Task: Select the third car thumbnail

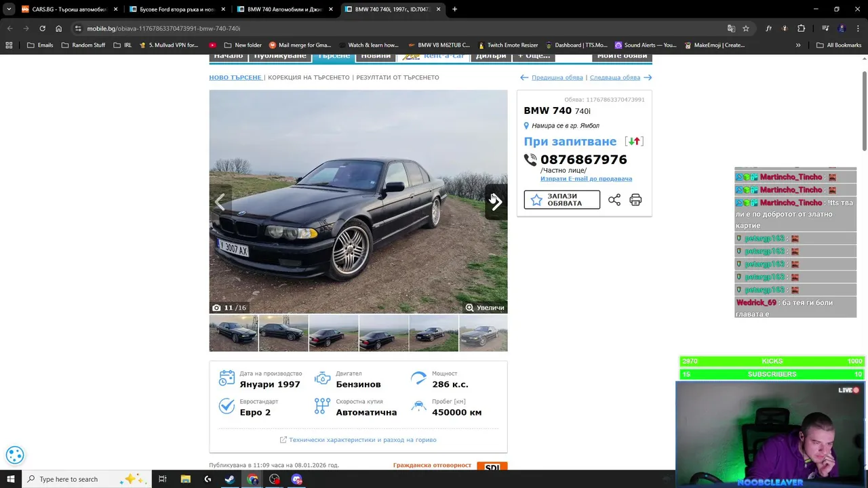Action: tap(334, 333)
